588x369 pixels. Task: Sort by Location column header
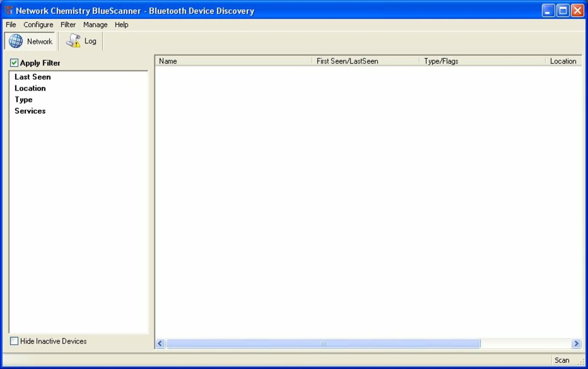pos(564,61)
